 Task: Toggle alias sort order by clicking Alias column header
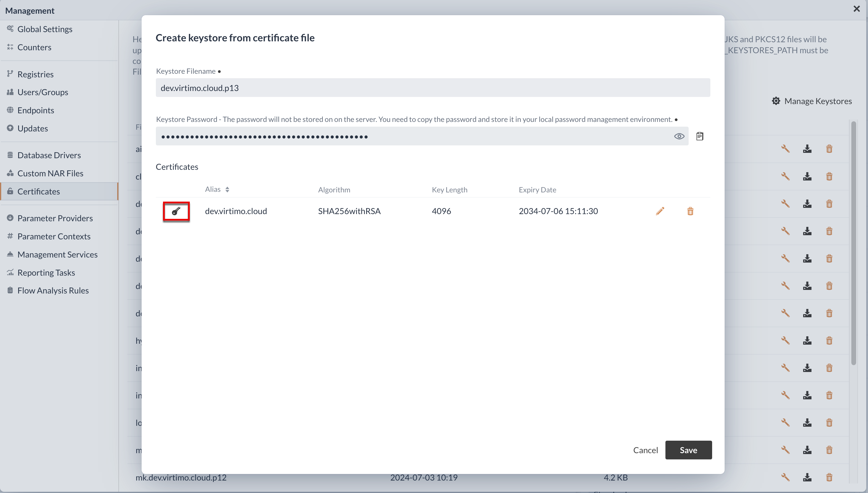216,189
